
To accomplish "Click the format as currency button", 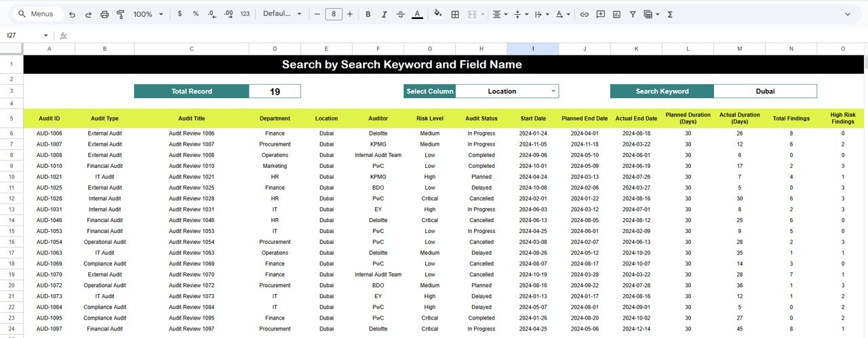I will click(x=180, y=14).
